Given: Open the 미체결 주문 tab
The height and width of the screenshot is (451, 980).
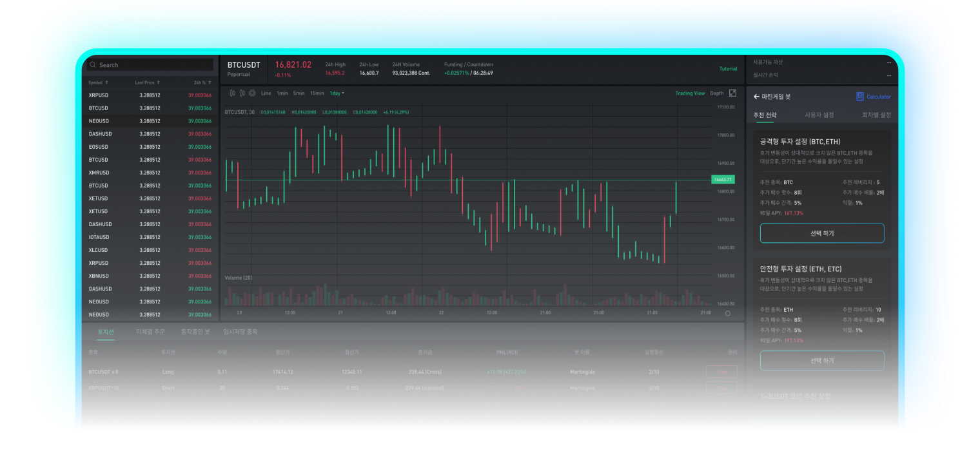Looking at the screenshot, I should point(152,331).
